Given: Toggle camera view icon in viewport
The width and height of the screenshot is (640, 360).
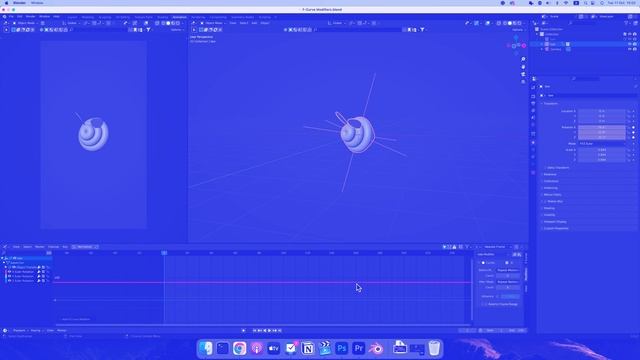Looking at the screenshot, I should click(523, 74).
